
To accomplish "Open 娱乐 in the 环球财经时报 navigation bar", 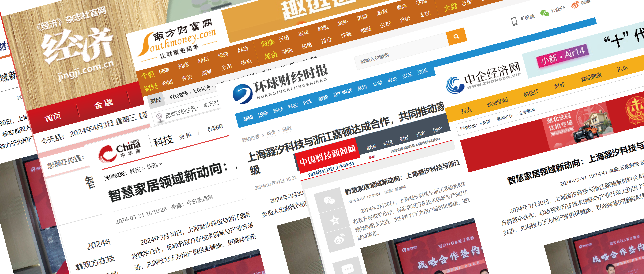I will pos(407,75).
